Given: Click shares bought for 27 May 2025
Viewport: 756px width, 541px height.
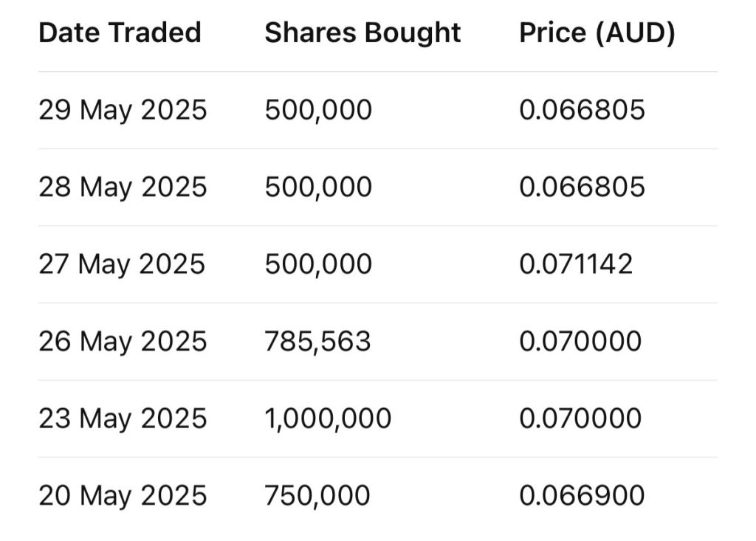Looking at the screenshot, I should click(318, 264).
